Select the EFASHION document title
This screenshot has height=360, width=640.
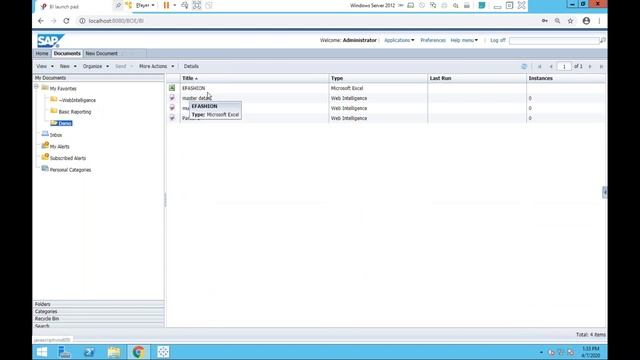click(x=193, y=88)
